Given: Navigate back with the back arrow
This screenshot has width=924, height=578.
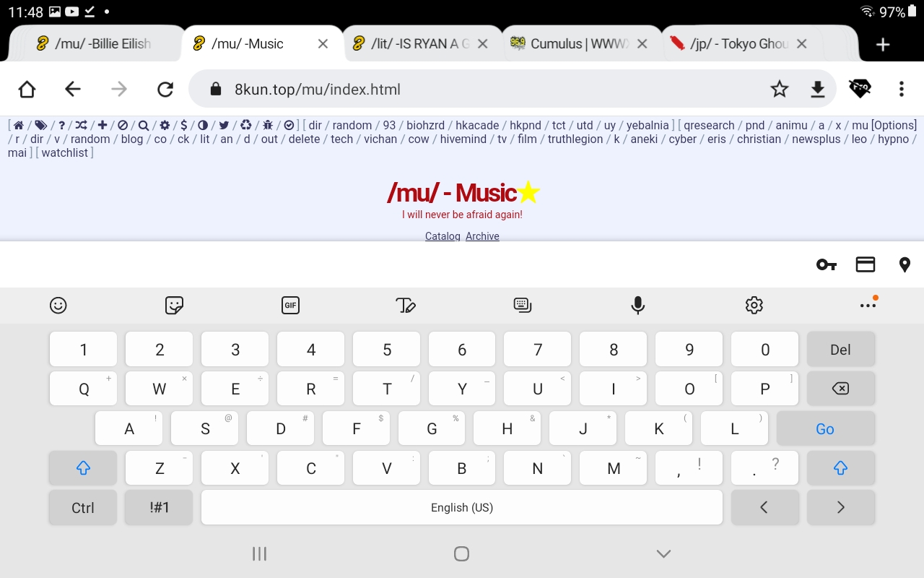Looking at the screenshot, I should 73,90.
